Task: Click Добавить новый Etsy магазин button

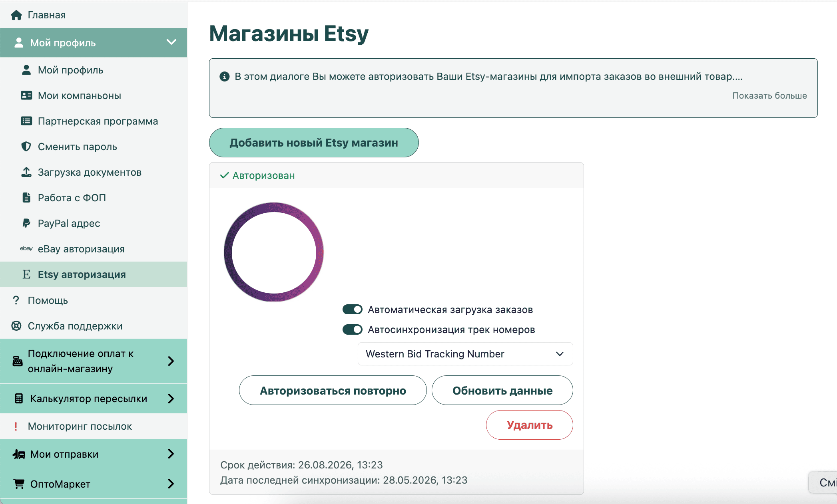Action: click(x=314, y=143)
